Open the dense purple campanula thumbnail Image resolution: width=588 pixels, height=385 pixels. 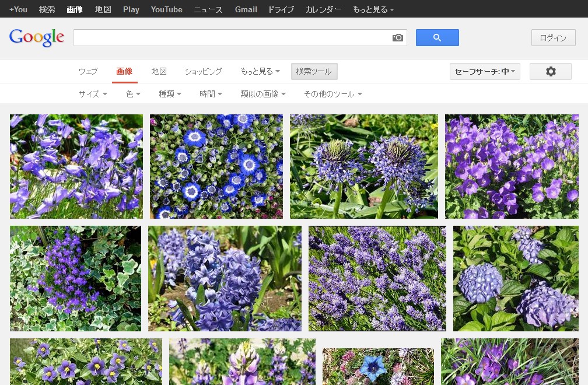(x=512, y=166)
